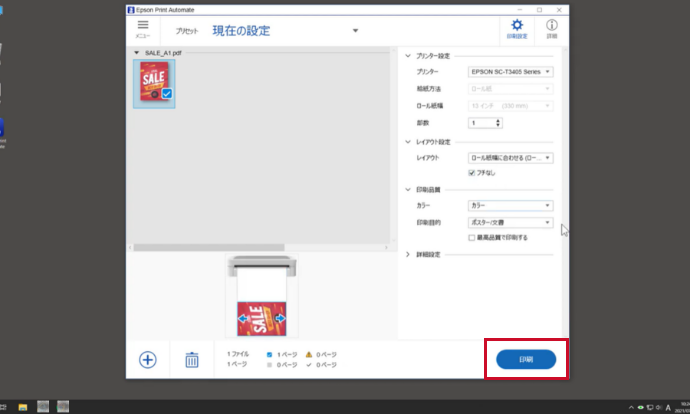Collapse the SALE_A1.pdf file group
690x414 pixels.
(x=137, y=52)
